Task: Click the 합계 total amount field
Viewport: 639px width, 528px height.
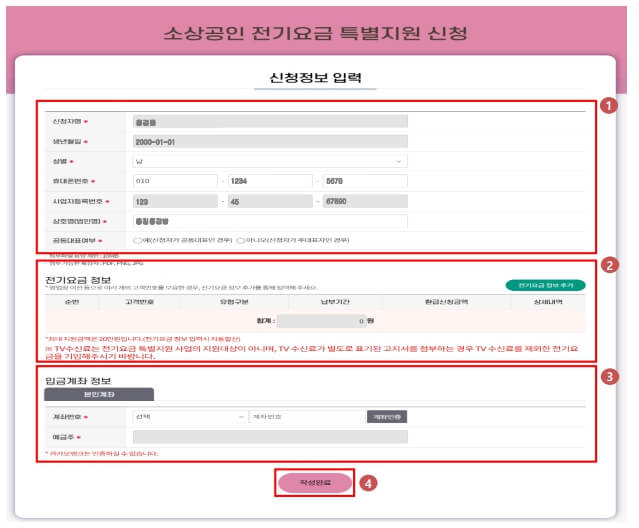Action: click(322, 321)
